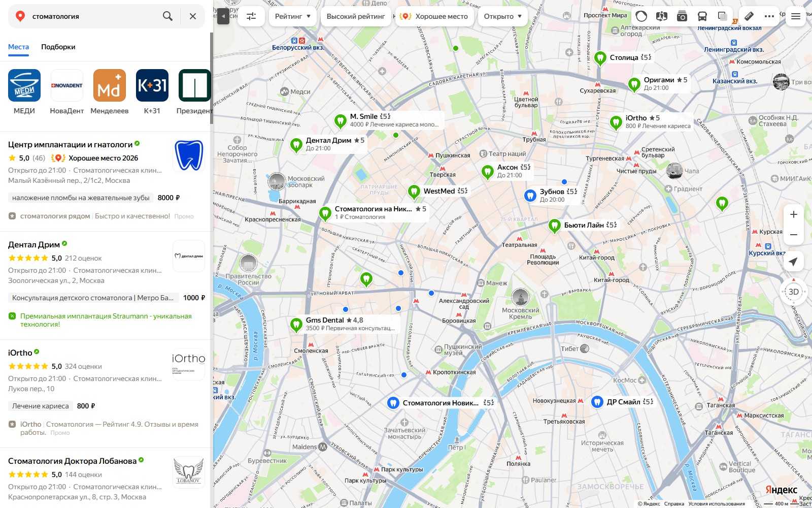Click the M. Smile map pin
The height and width of the screenshot is (508, 812).
(x=341, y=121)
